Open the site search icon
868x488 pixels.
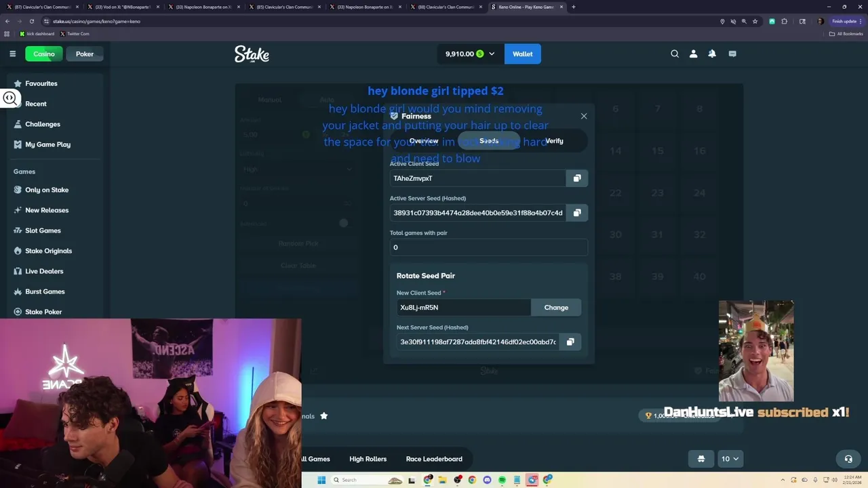pos(675,54)
